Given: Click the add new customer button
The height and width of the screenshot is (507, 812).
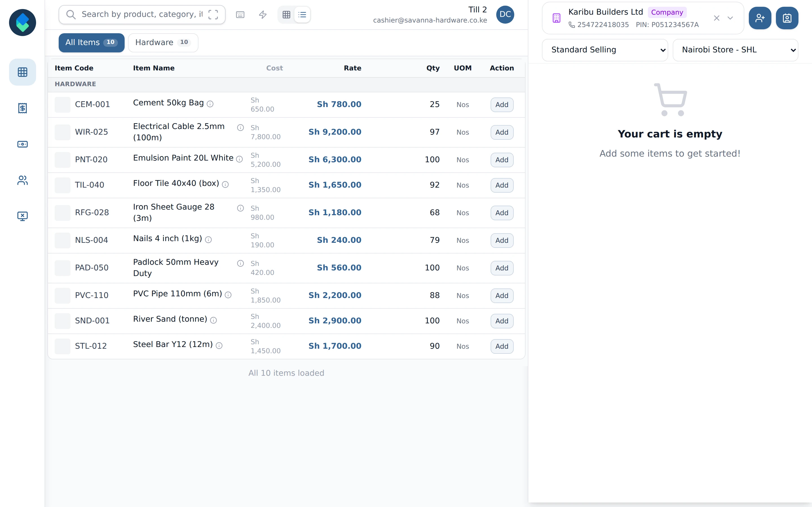Looking at the screenshot, I should click(760, 18).
